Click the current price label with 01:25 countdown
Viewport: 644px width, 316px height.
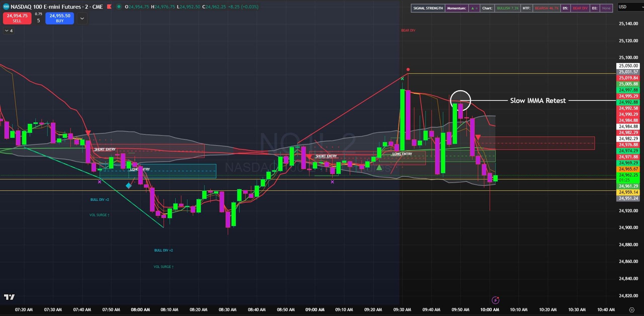(x=628, y=178)
